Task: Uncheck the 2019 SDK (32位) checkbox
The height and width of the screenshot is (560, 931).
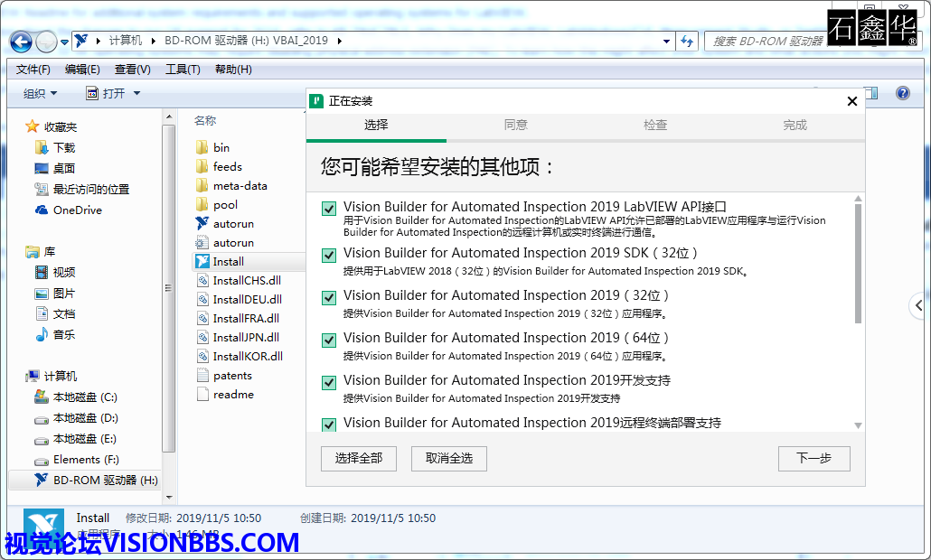Action: [328, 255]
